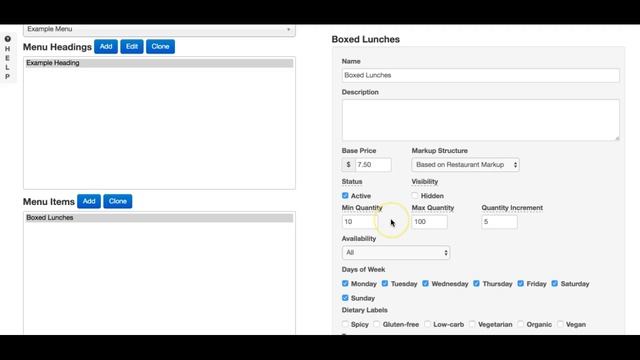The width and height of the screenshot is (640, 360).
Task: Uncheck the Wednesday checkbox
Action: (426, 283)
